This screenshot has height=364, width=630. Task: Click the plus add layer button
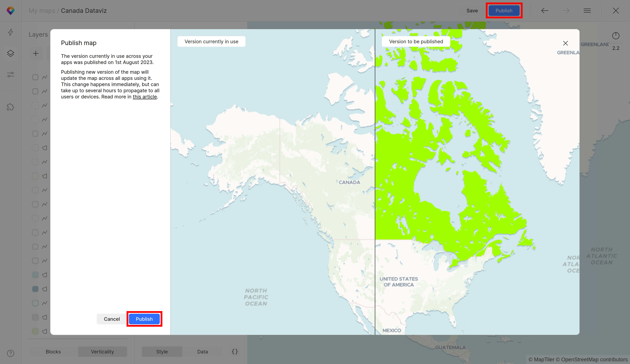pyautogui.click(x=36, y=54)
